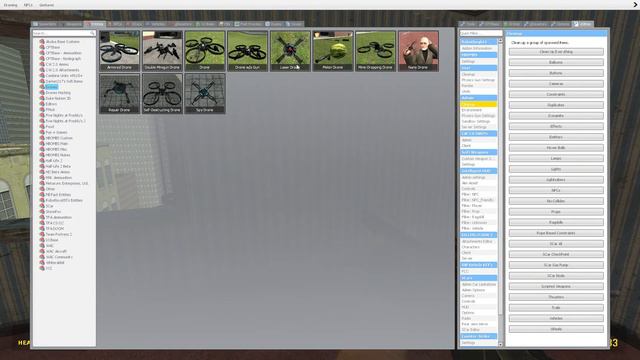Clean up No Collides
640x360 pixels.
[556, 201]
